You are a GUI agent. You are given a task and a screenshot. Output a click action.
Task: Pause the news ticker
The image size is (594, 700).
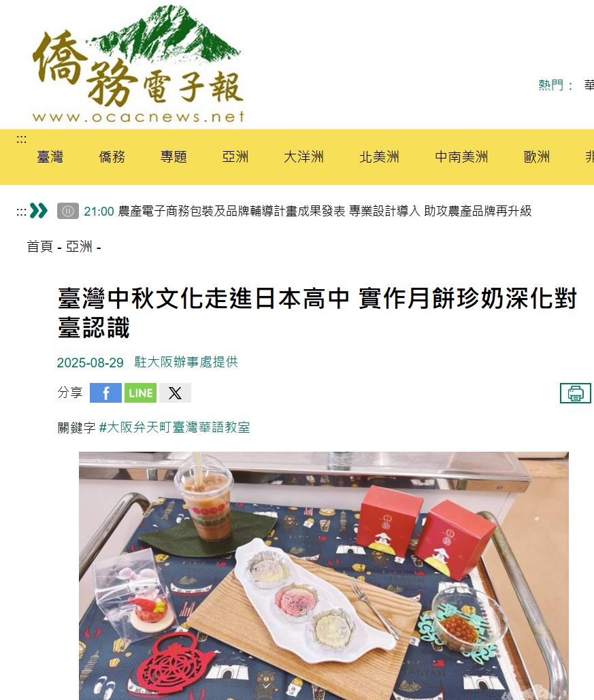tap(68, 211)
